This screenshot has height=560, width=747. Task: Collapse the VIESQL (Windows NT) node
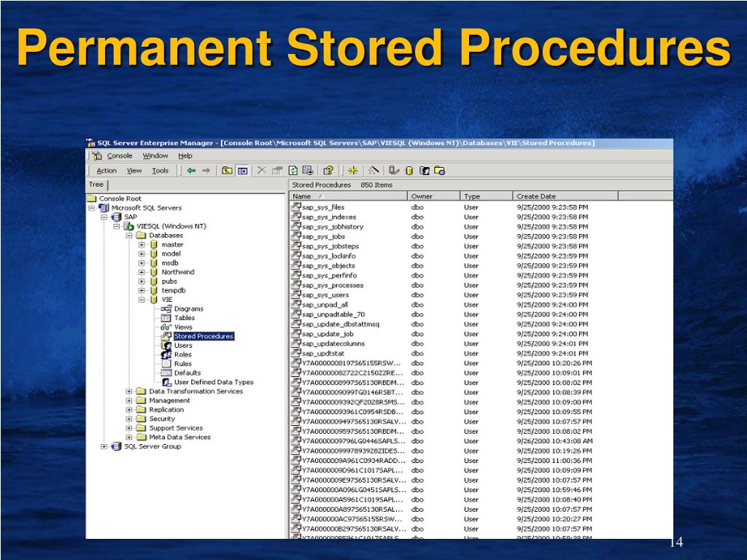coord(116,226)
